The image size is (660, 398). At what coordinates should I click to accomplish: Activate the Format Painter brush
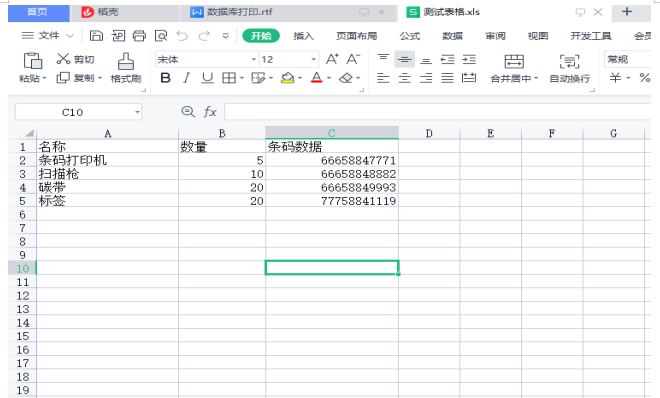125,61
